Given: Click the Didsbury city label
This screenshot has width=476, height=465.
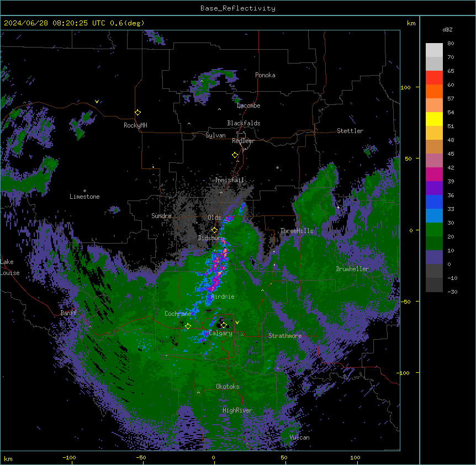Looking at the screenshot, I should pos(211,238).
